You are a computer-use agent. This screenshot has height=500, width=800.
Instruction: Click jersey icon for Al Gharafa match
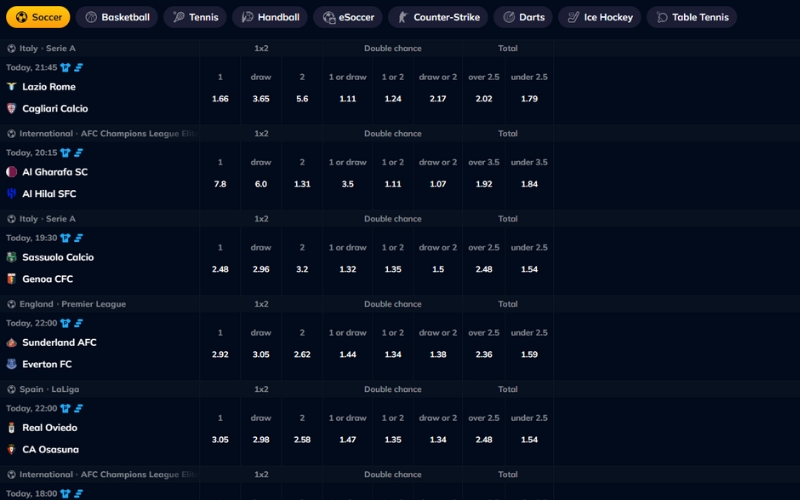coord(65,153)
